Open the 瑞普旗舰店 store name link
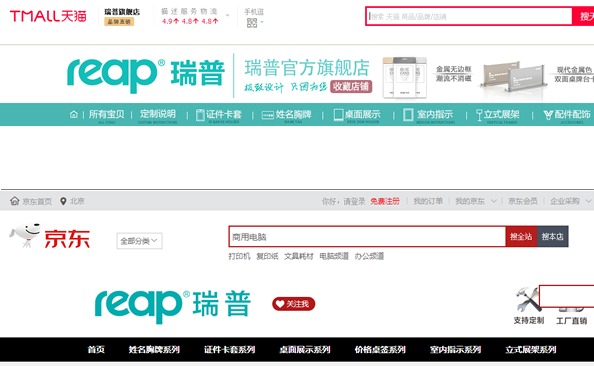Image resolution: width=594 pixels, height=366 pixels. pyautogui.click(x=122, y=12)
